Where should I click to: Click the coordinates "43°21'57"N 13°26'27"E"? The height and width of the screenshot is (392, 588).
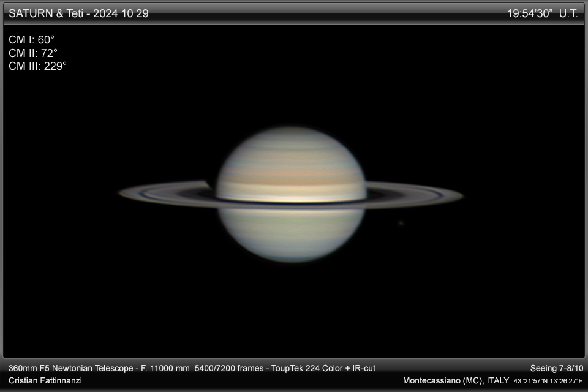click(548, 381)
